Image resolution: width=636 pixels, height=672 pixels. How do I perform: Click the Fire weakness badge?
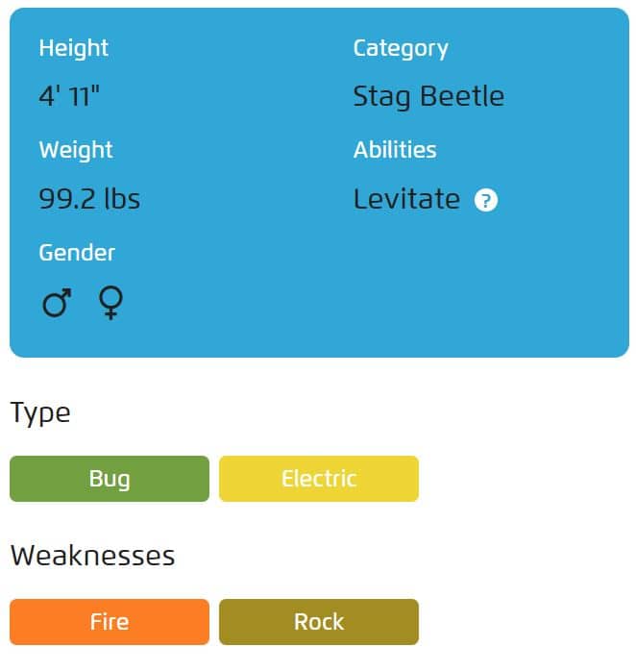point(110,622)
